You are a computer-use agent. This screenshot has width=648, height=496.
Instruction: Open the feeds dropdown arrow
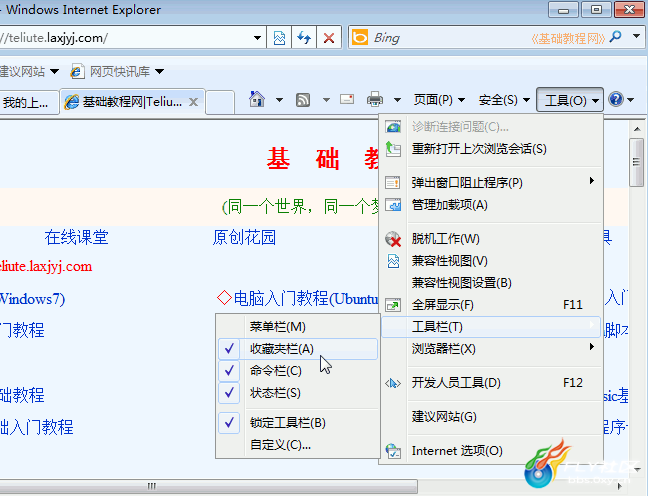326,100
